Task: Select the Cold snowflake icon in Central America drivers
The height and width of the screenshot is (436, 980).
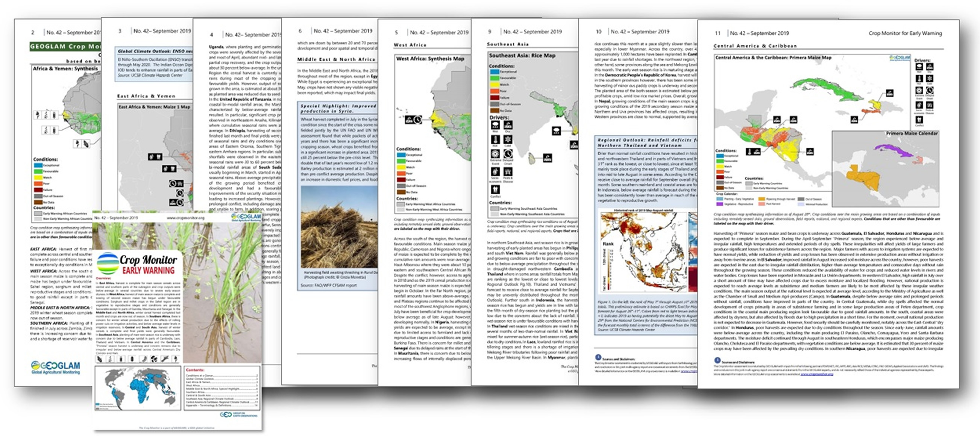Action: pyautogui.click(x=930, y=79)
